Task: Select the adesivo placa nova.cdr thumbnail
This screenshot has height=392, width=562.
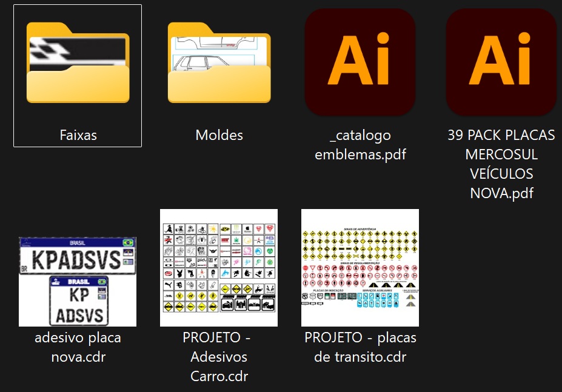Action: tap(78, 282)
